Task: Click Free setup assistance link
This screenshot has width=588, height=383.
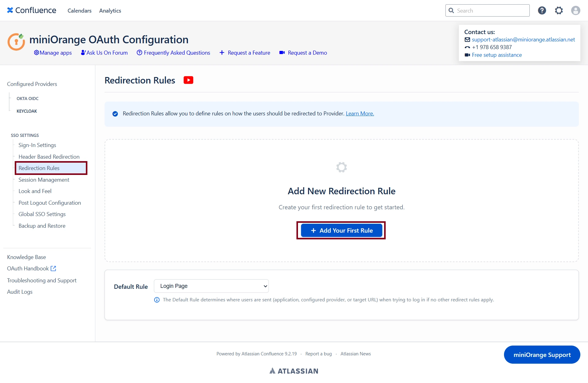Action: tap(497, 55)
